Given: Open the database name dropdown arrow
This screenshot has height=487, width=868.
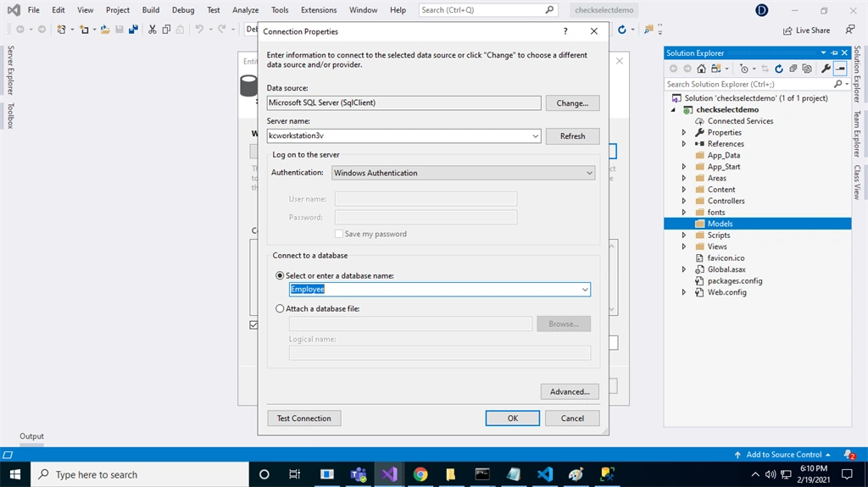Looking at the screenshot, I should pyautogui.click(x=585, y=290).
